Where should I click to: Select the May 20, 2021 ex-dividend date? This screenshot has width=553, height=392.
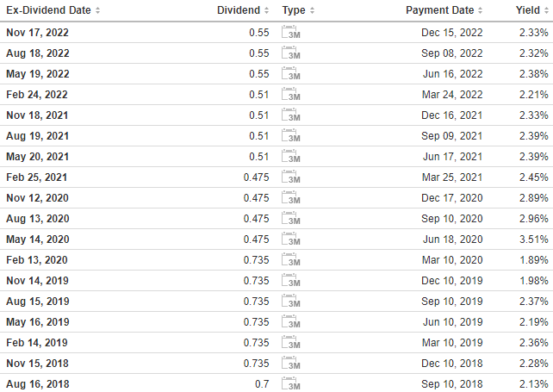click(37, 157)
